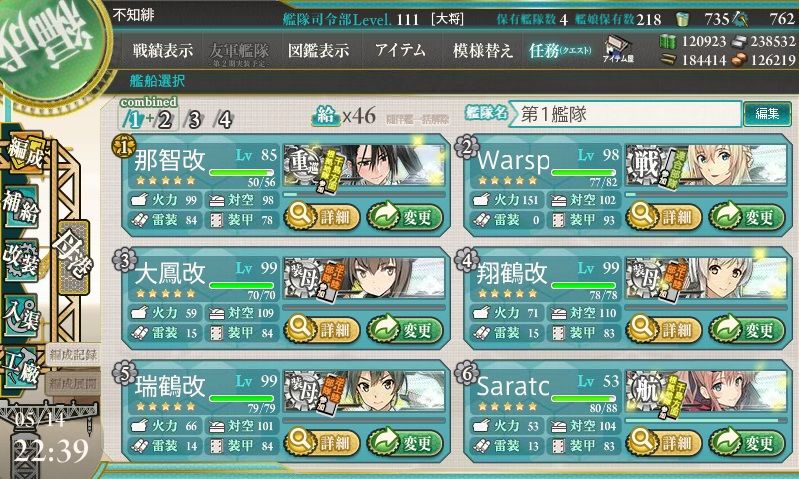799x479 pixels.
Task: Select the 翔鶴改 ship portrait banner
Action: click(706, 278)
